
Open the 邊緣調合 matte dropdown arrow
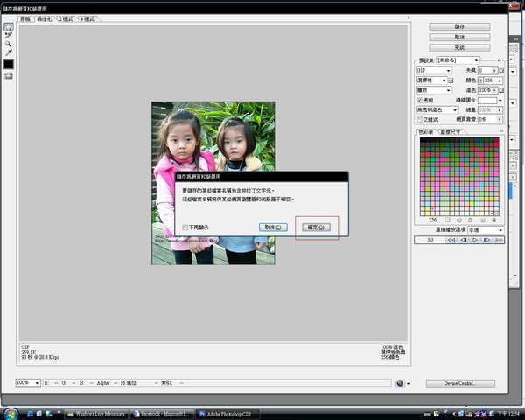[500, 100]
